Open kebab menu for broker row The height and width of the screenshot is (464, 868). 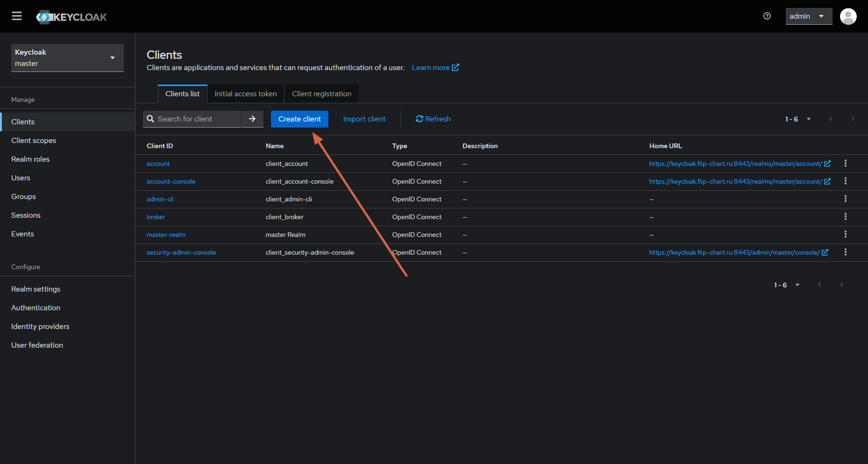845,217
